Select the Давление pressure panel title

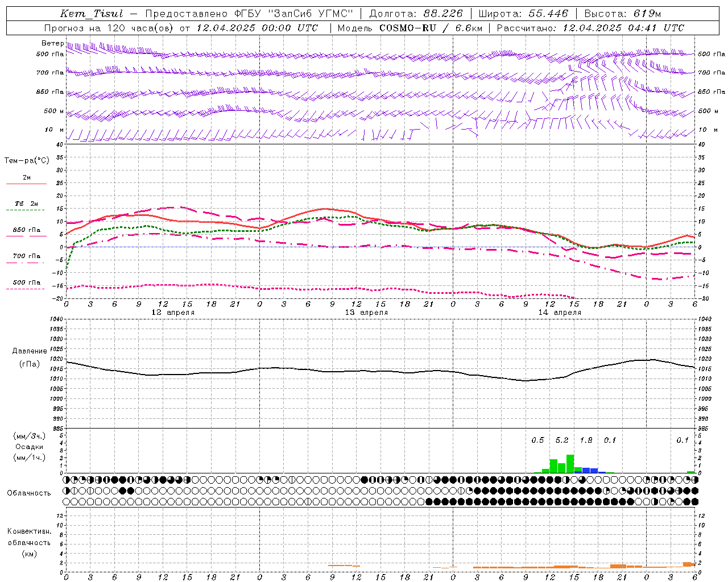[x=30, y=351]
